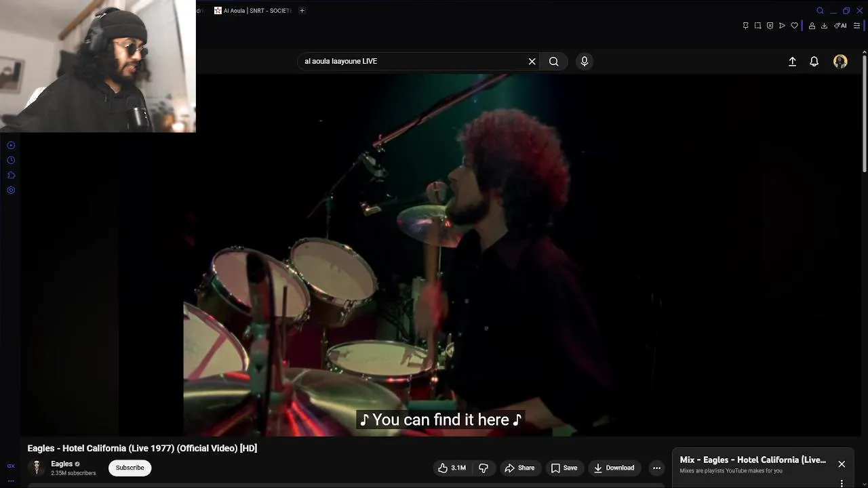Open Mix panel vertical options menu
Screen dimensions: 868x488
click(x=842, y=483)
